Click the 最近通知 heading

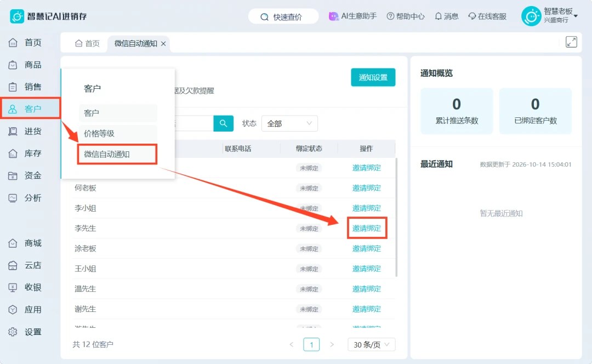(x=436, y=164)
